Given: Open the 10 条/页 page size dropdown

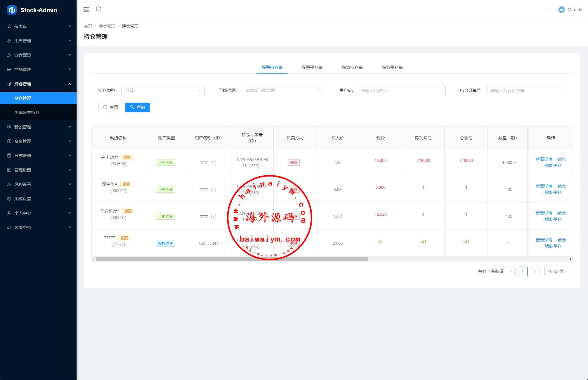Looking at the screenshot, I should tap(557, 271).
